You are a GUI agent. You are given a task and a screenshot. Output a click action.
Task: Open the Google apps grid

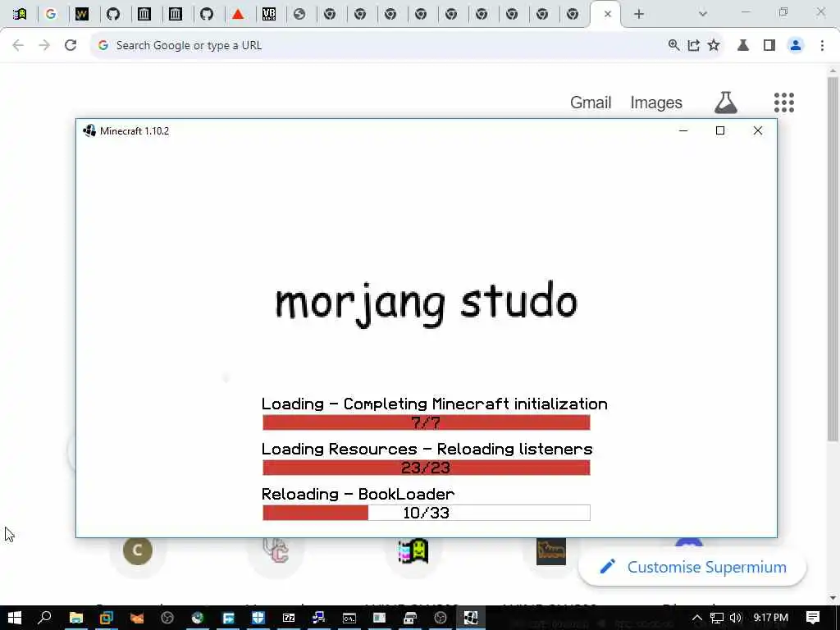pos(783,103)
